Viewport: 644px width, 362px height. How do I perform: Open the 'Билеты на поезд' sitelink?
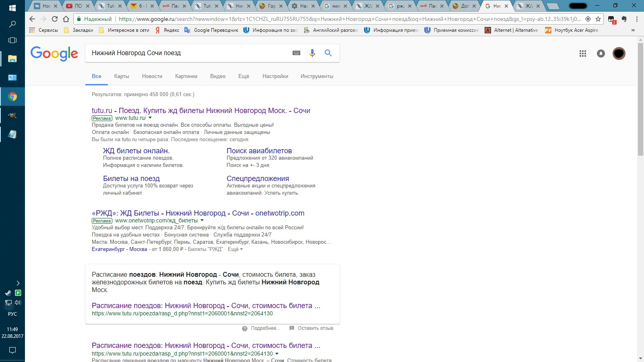click(131, 179)
